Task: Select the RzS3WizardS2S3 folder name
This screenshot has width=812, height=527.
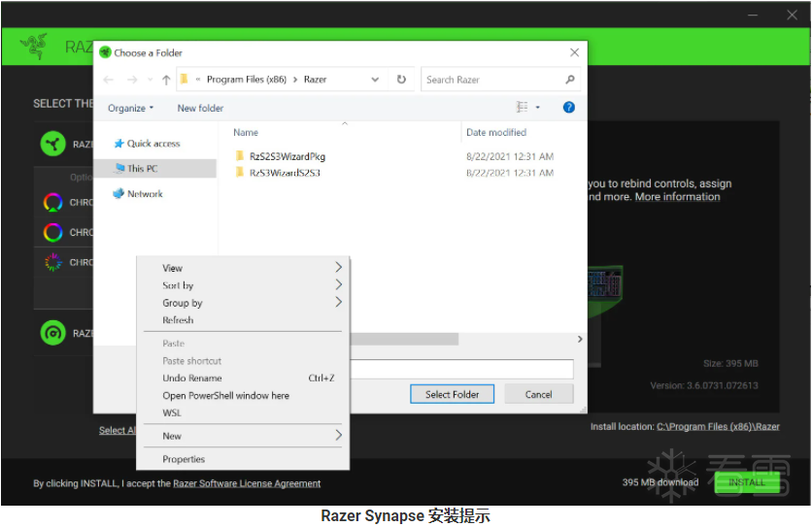Action: click(x=285, y=173)
